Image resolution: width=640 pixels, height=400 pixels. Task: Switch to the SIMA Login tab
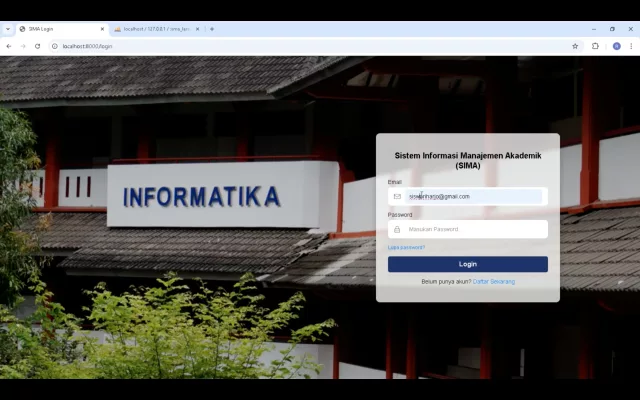[62, 29]
